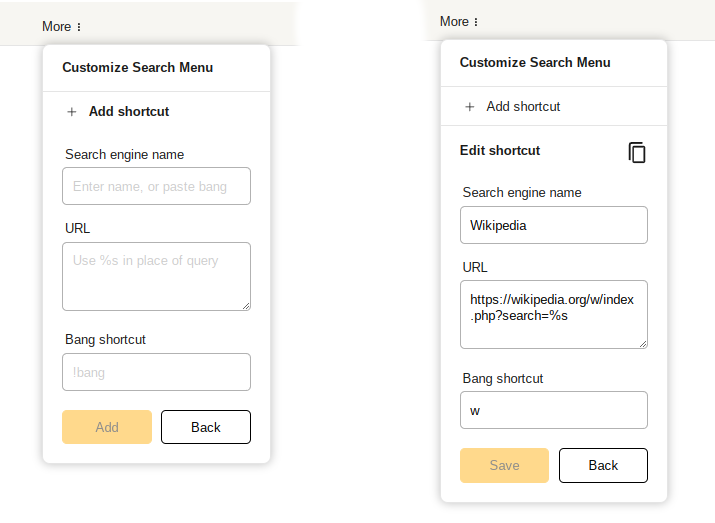
Task: Click the plus icon beside bold Add shortcut
Action: pyautogui.click(x=72, y=112)
